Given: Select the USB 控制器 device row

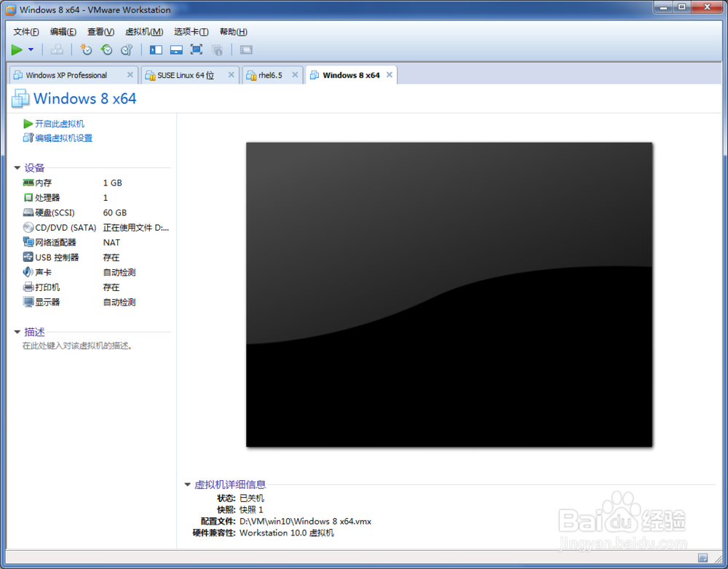Looking at the screenshot, I should pos(96,257).
